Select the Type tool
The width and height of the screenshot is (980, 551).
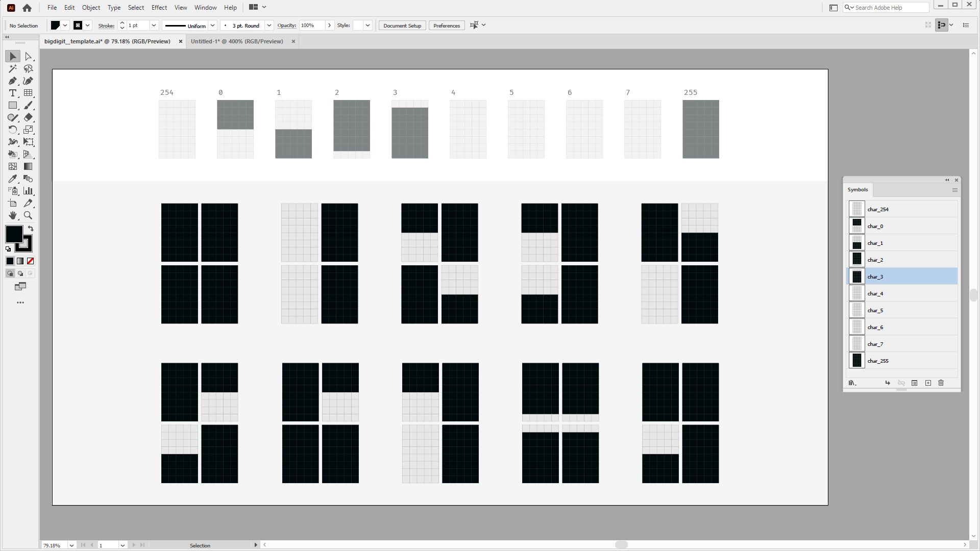pyautogui.click(x=13, y=93)
